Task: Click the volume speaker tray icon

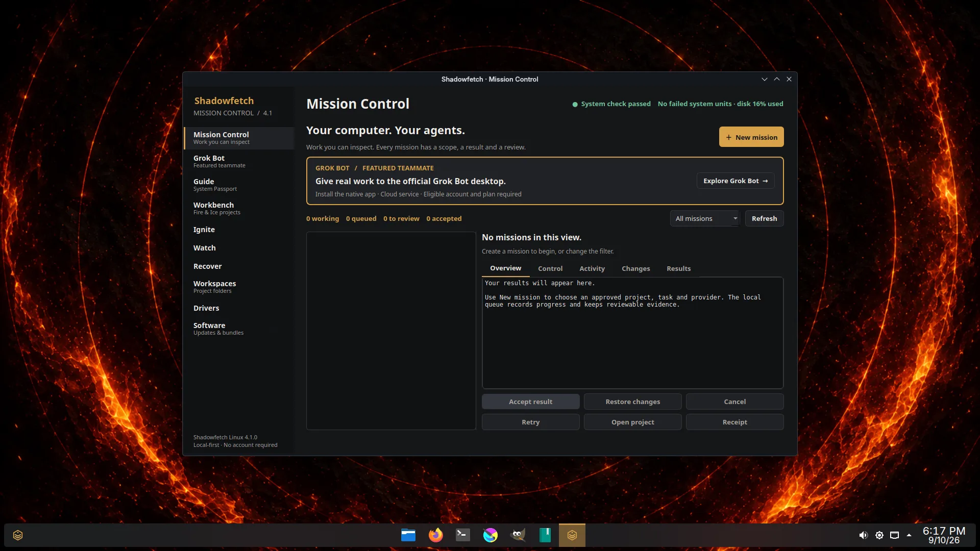Action: (x=863, y=535)
